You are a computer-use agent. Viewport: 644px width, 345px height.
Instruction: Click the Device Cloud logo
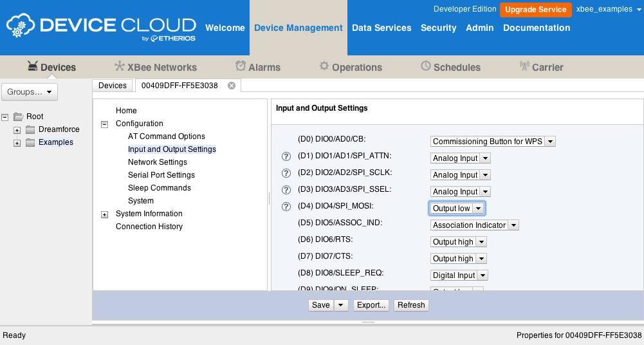(101, 27)
